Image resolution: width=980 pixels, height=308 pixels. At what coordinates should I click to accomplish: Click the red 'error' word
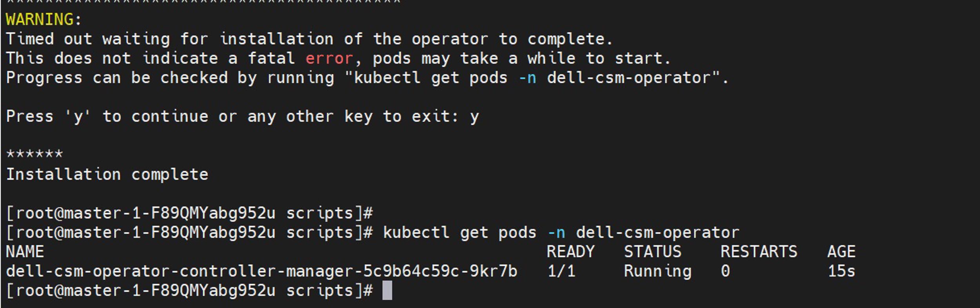[329, 58]
